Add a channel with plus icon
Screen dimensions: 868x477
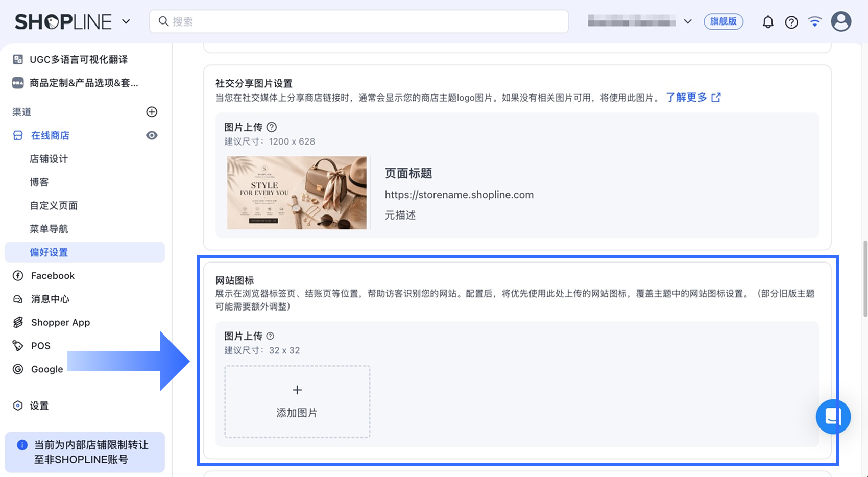point(152,112)
